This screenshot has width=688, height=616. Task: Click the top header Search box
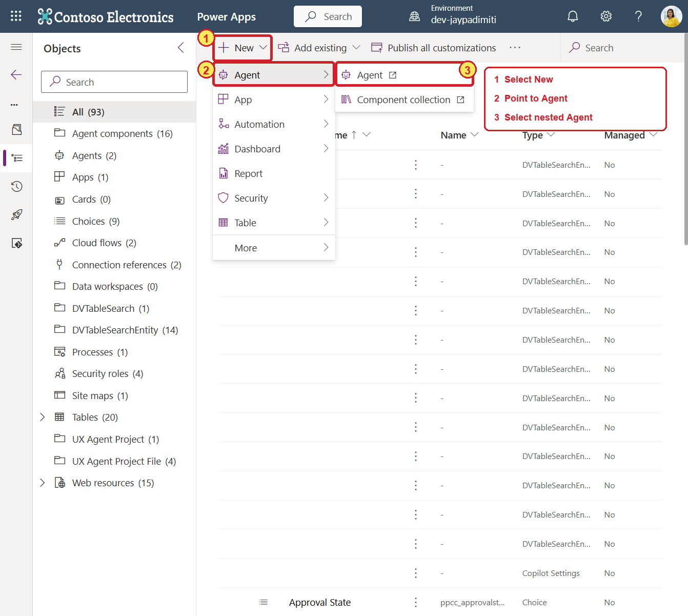coord(328,16)
